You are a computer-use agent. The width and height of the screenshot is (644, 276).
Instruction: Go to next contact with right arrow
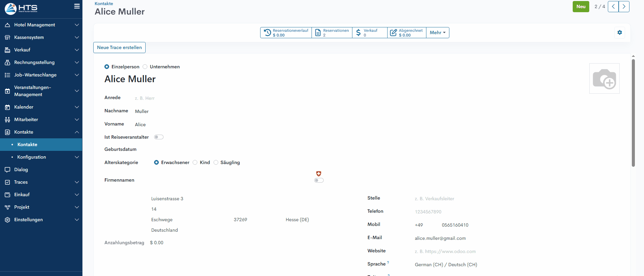click(x=624, y=6)
